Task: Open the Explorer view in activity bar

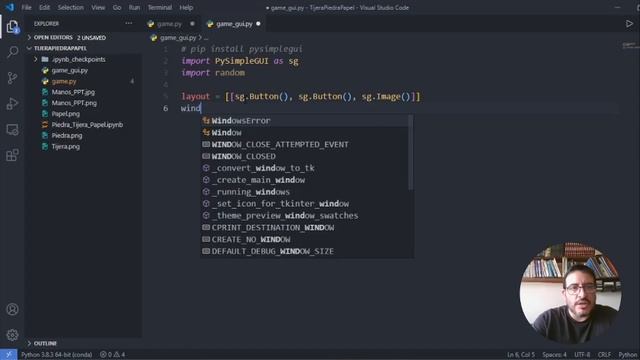Action: point(12,27)
